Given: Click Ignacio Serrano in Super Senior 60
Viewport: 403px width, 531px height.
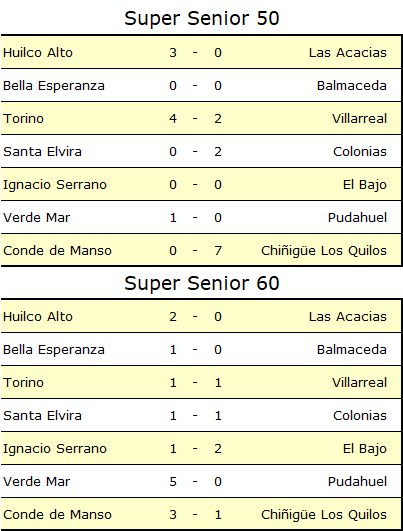Looking at the screenshot, I should (55, 449).
